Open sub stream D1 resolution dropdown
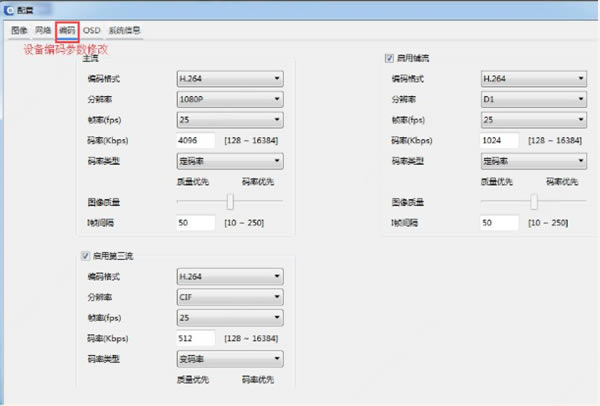This screenshot has width=600, height=406. pos(532,98)
